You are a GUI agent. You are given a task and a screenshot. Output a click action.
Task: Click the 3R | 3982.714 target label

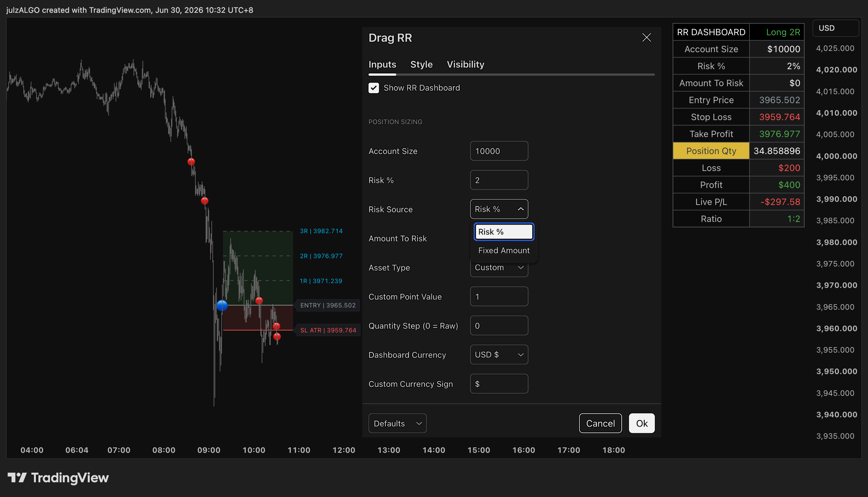(x=321, y=231)
